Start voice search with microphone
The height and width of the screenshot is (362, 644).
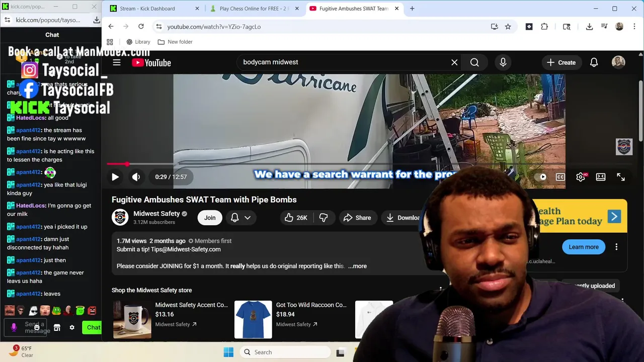point(503,62)
